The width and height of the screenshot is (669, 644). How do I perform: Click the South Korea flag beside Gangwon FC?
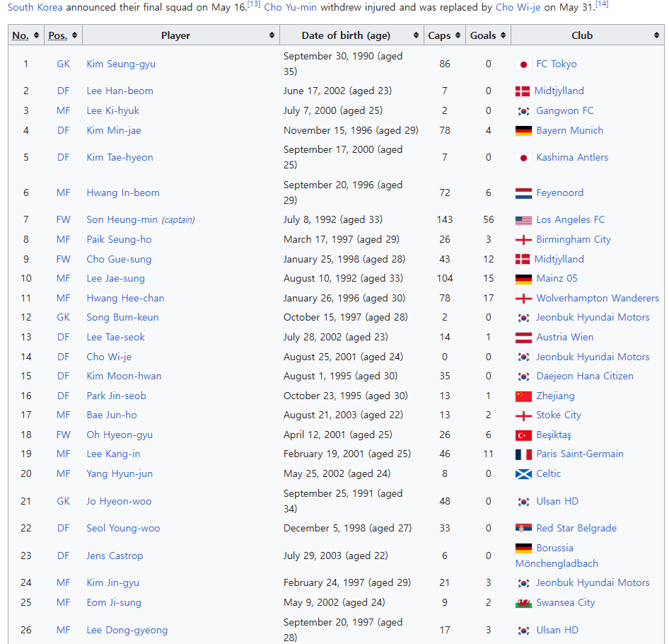pyautogui.click(x=523, y=111)
